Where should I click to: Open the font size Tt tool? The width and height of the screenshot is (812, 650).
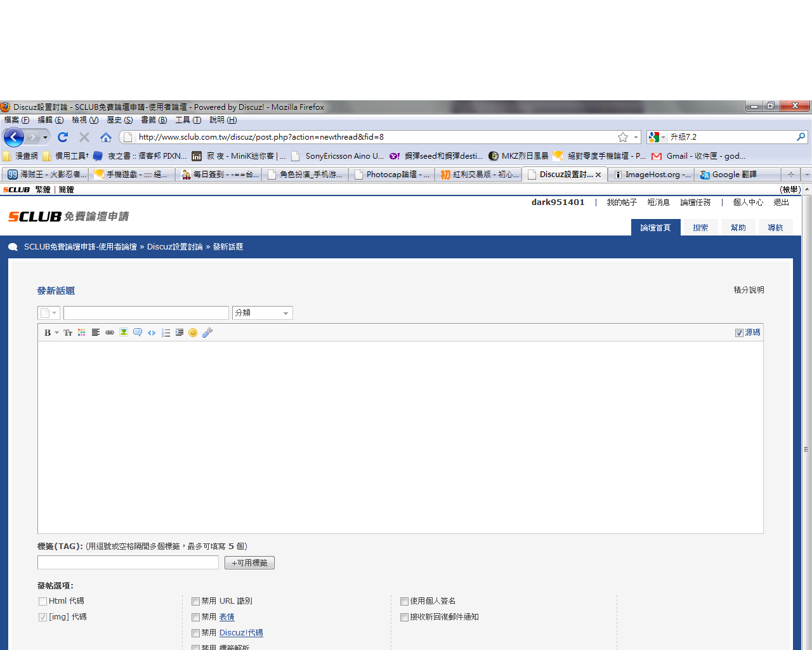(68, 333)
